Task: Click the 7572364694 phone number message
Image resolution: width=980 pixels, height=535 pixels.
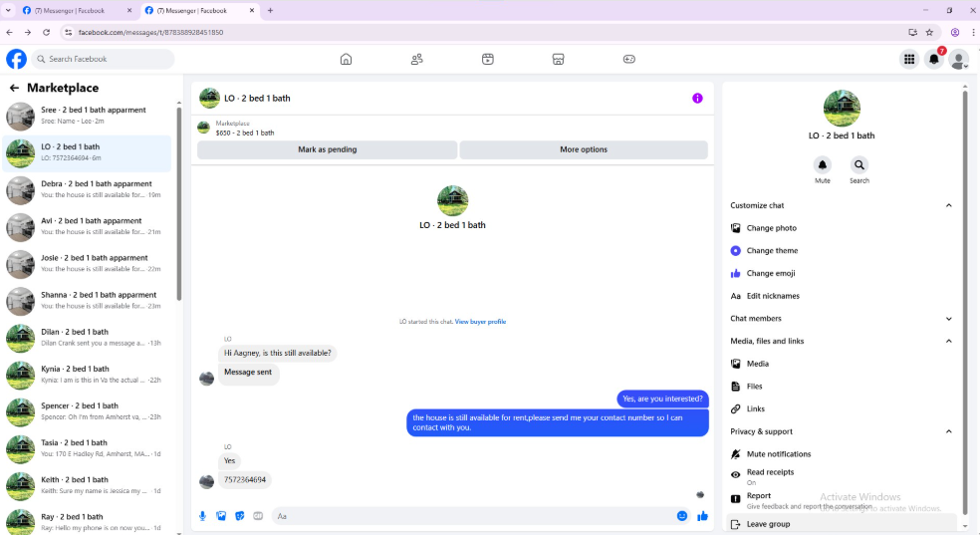Action: pos(245,480)
